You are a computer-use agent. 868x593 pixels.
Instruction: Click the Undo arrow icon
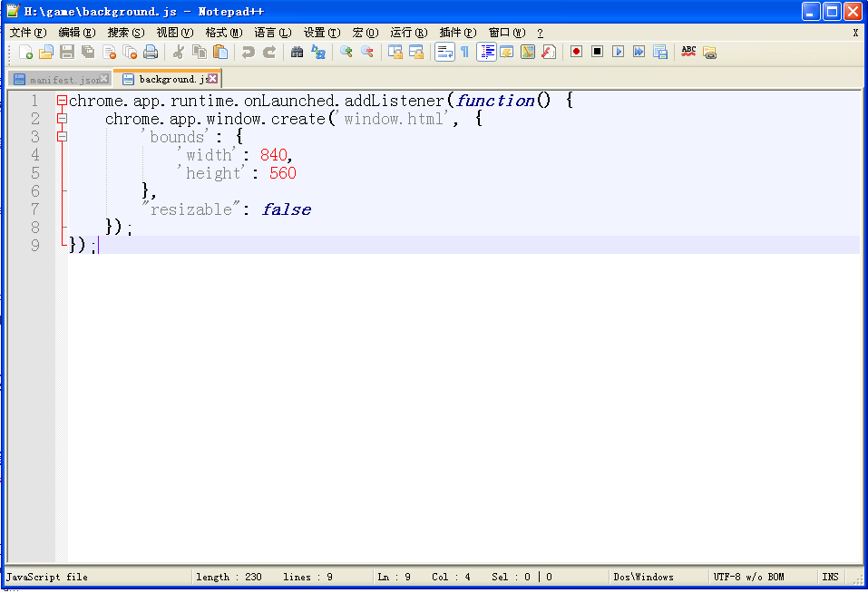click(248, 52)
